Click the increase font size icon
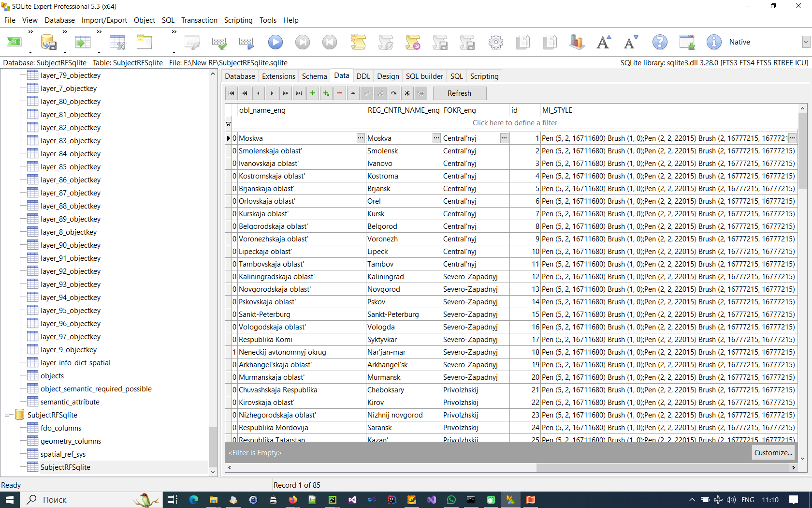This screenshot has height=508, width=812. pyautogui.click(x=604, y=42)
